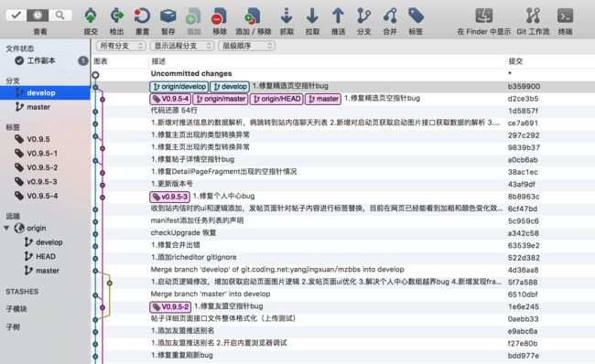Click the 推送 (Push) toolbar icon
Screen dimensions: 595x364
338,16
